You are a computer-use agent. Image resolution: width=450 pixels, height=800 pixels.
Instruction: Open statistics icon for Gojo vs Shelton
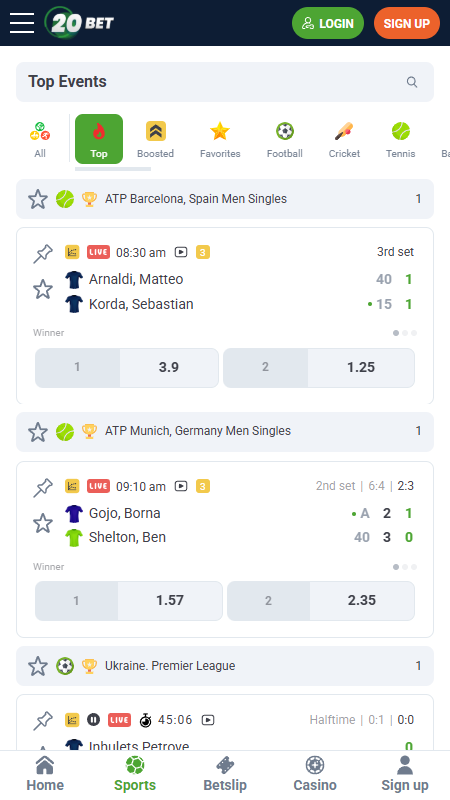coord(72,486)
